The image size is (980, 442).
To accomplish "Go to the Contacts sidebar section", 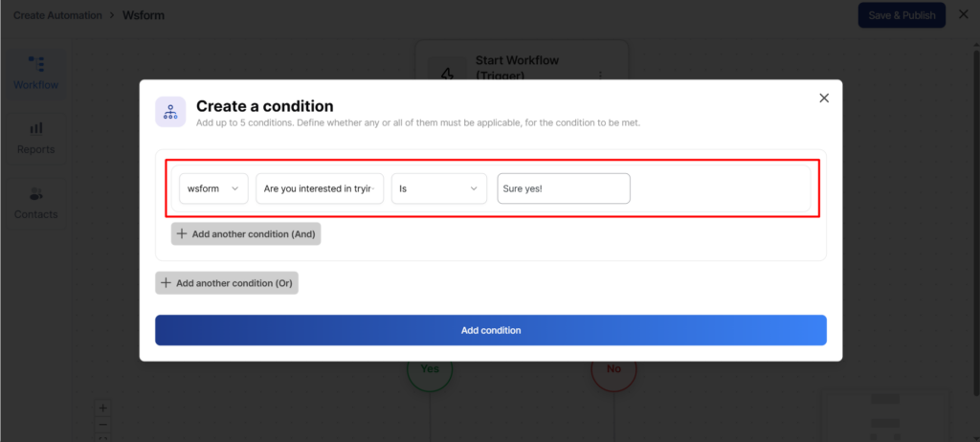I will 35,203.
